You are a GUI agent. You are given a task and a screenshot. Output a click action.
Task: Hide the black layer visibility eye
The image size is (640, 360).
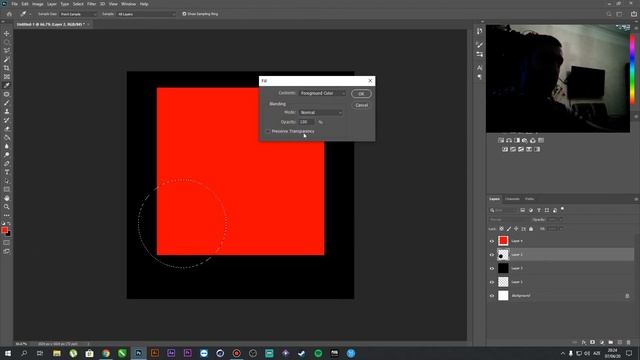point(492,269)
